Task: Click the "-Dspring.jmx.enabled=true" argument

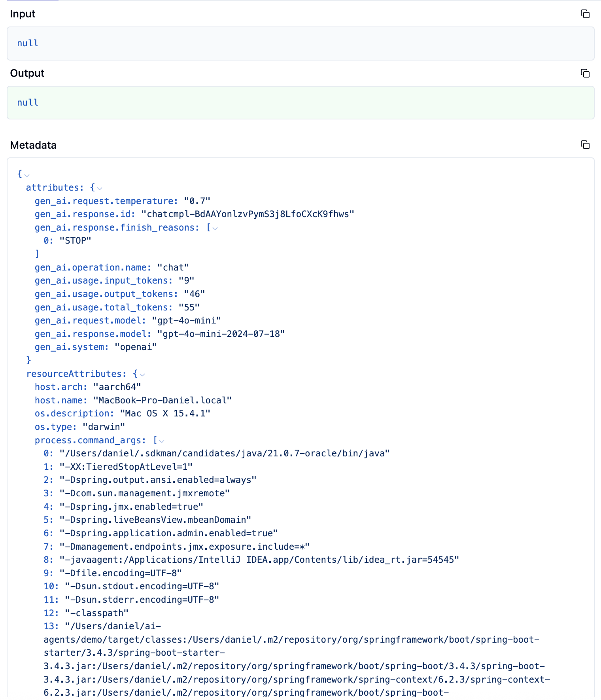Action: (x=131, y=507)
